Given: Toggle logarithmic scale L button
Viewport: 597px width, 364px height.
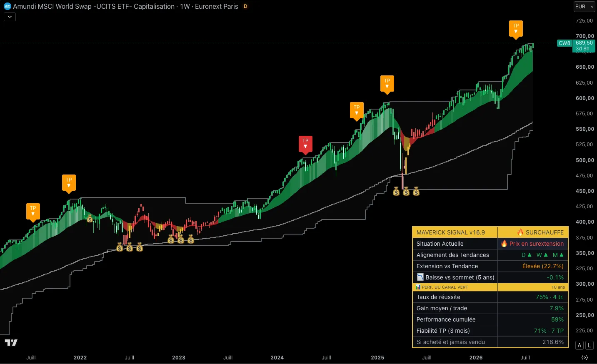Looking at the screenshot, I should click(x=589, y=345).
